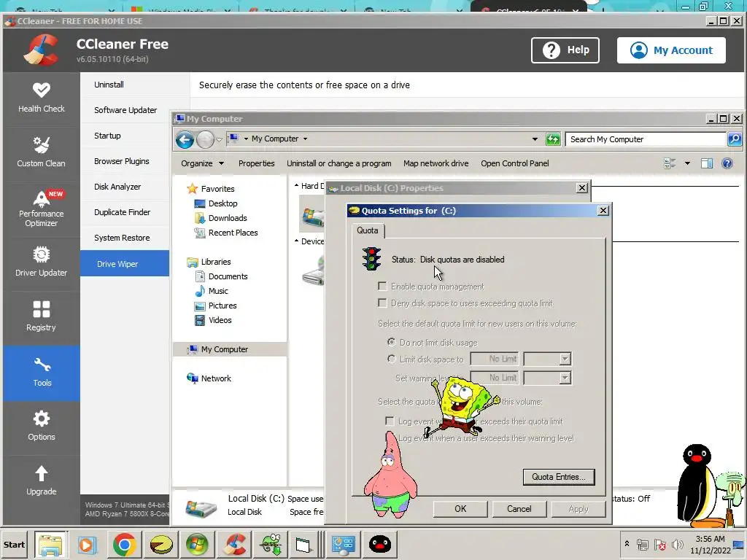Open Chrome from the taskbar
Viewport: 747px width, 560px height.
pyautogui.click(x=124, y=545)
